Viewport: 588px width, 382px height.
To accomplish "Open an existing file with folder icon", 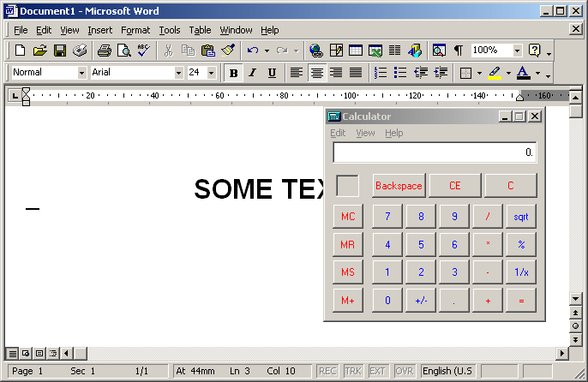I will 39,51.
